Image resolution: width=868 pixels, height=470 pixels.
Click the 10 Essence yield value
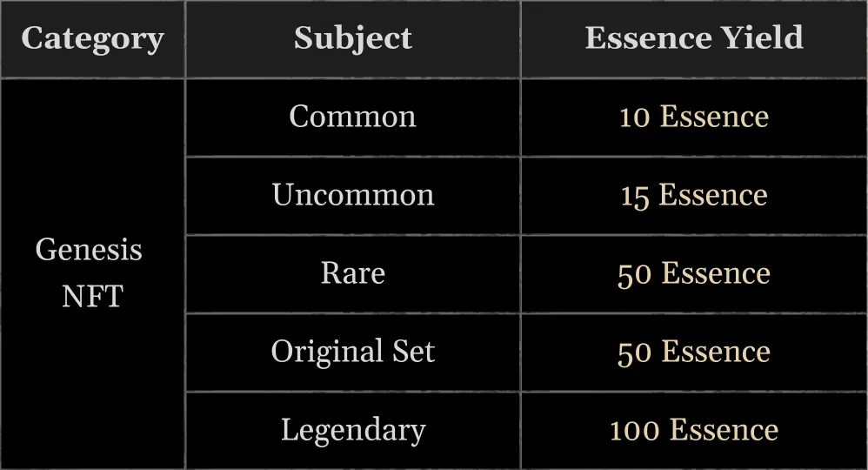tap(694, 117)
